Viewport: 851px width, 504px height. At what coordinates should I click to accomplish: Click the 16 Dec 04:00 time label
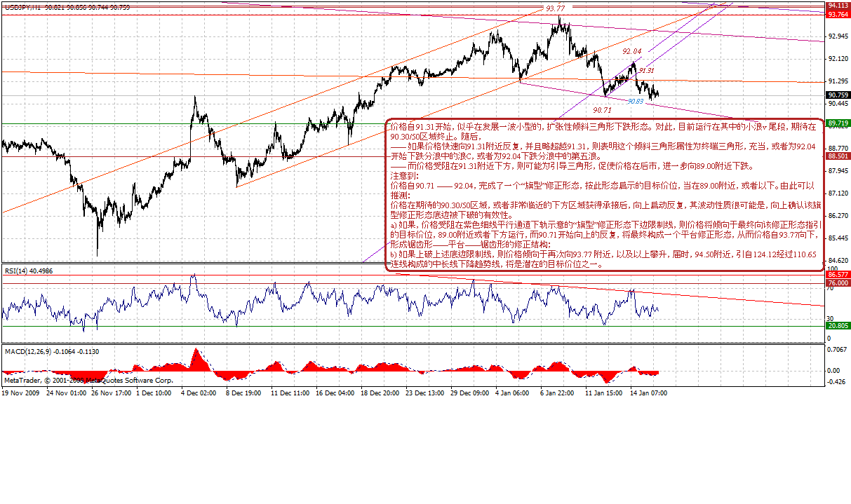335,394
